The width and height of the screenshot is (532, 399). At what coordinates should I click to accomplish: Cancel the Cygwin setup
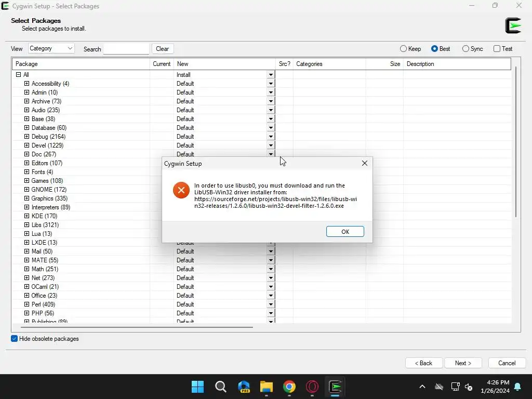(x=507, y=363)
